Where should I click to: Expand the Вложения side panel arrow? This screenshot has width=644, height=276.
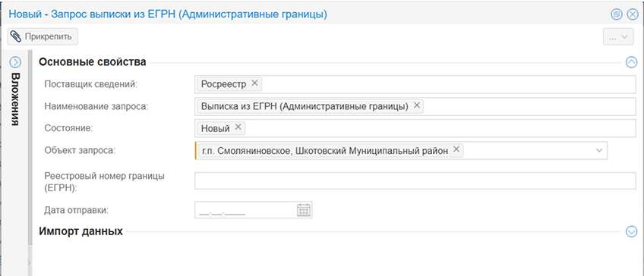click(x=15, y=62)
